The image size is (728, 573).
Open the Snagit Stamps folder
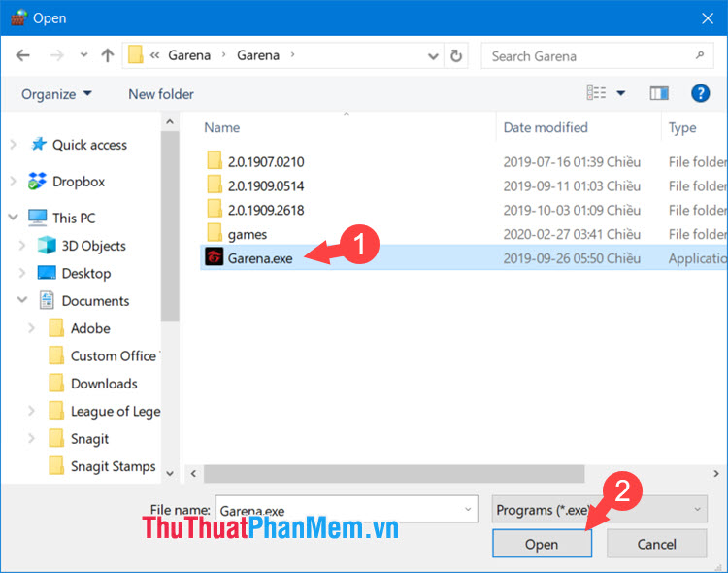pos(113,466)
